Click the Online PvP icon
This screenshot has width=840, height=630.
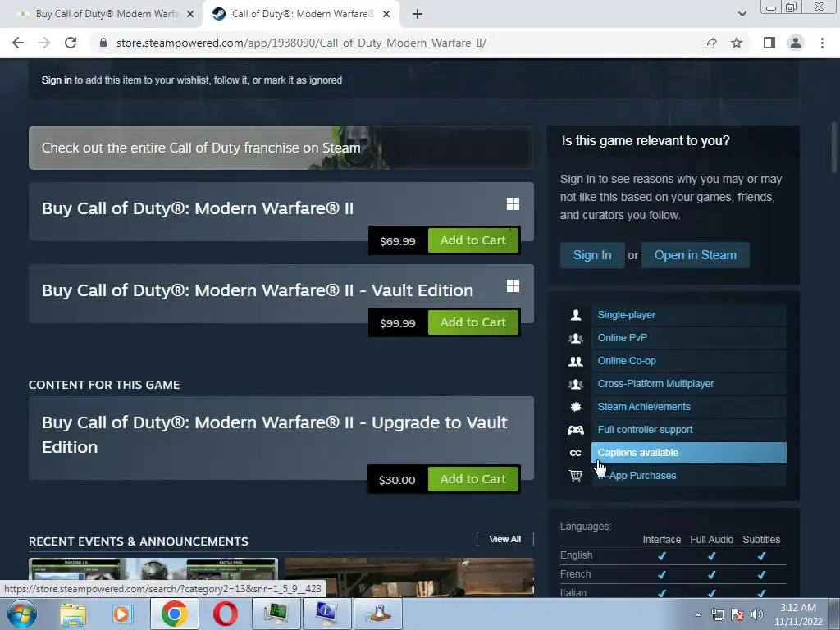pos(575,338)
